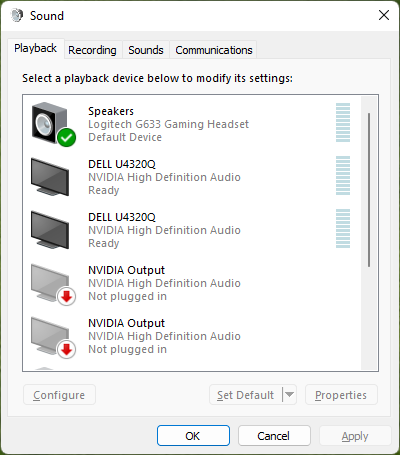
Task: Select the Playback tab
Action: point(35,49)
